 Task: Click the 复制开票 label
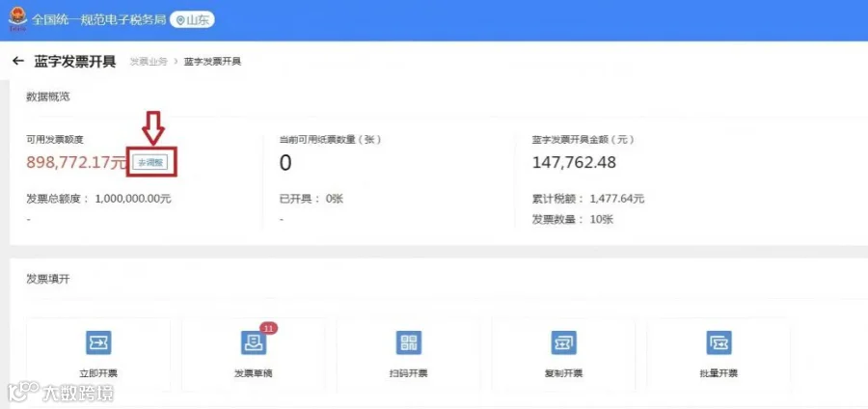(x=563, y=373)
